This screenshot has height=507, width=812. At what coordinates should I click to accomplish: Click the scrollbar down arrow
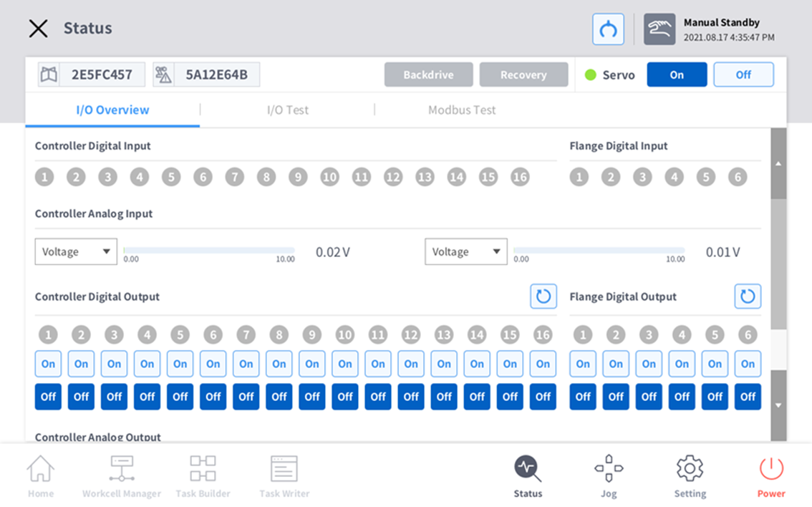coord(778,405)
